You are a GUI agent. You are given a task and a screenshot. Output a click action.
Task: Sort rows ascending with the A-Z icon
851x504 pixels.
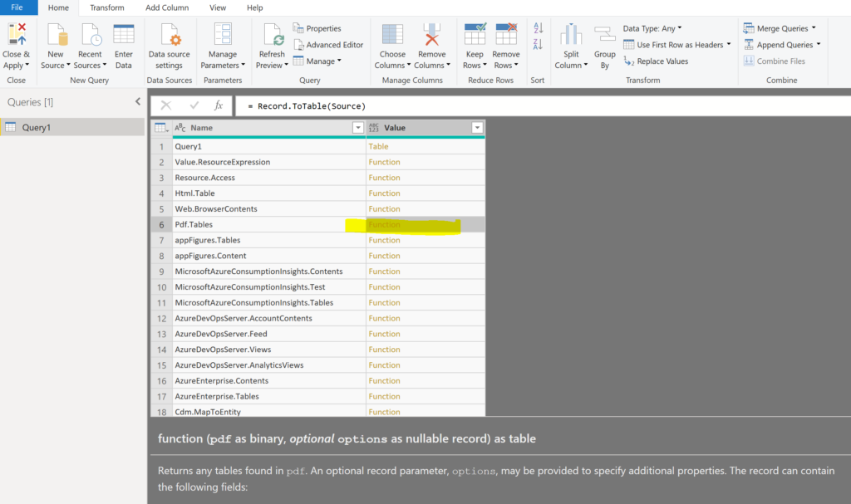(539, 27)
